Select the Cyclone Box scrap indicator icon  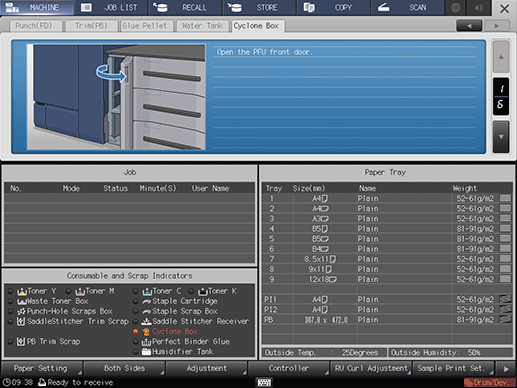pyautogui.click(x=146, y=331)
